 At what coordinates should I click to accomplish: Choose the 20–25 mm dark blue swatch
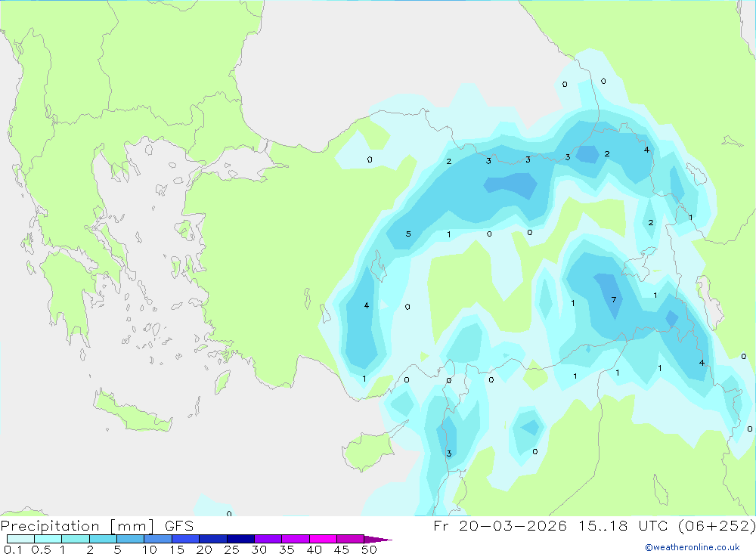tap(212, 539)
